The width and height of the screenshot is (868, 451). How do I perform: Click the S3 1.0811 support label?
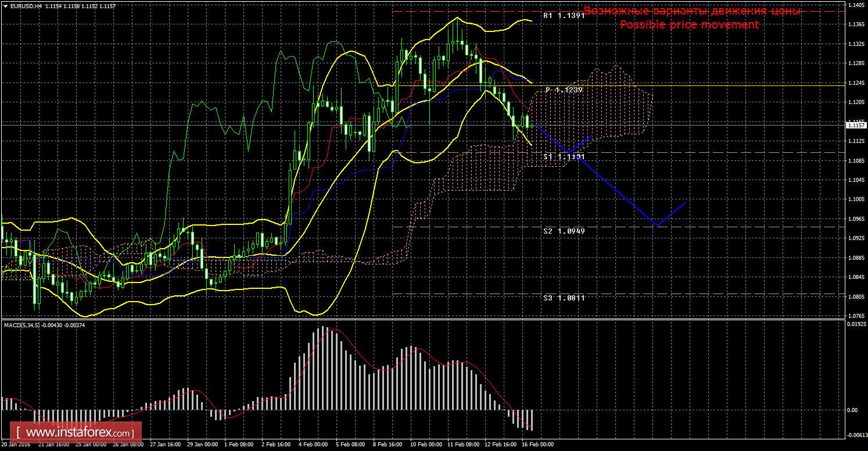coord(564,298)
